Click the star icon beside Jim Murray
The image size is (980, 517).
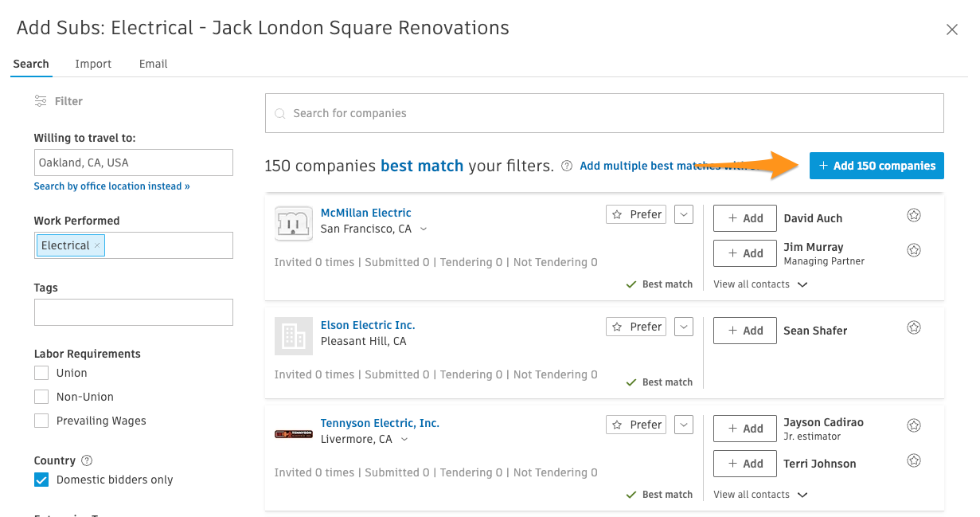pyautogui.click(x=914, y=250)
